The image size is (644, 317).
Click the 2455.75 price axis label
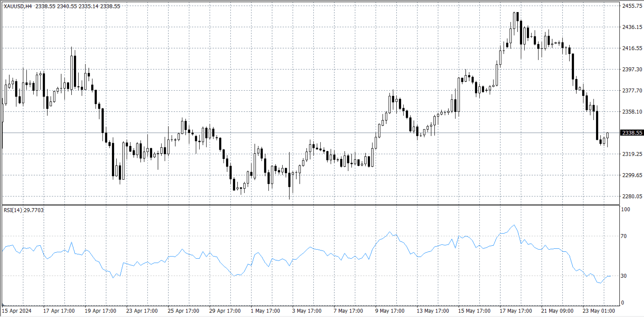click(632, 6)
